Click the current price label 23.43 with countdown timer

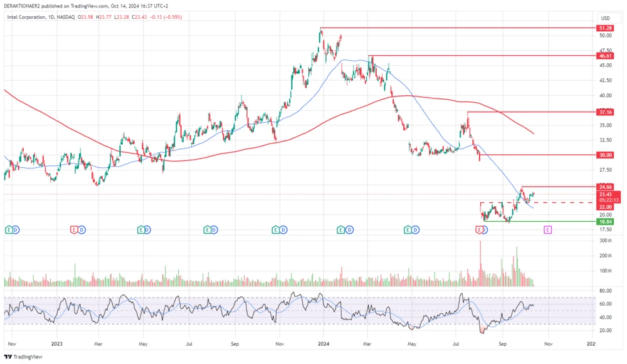coord(606,198)
